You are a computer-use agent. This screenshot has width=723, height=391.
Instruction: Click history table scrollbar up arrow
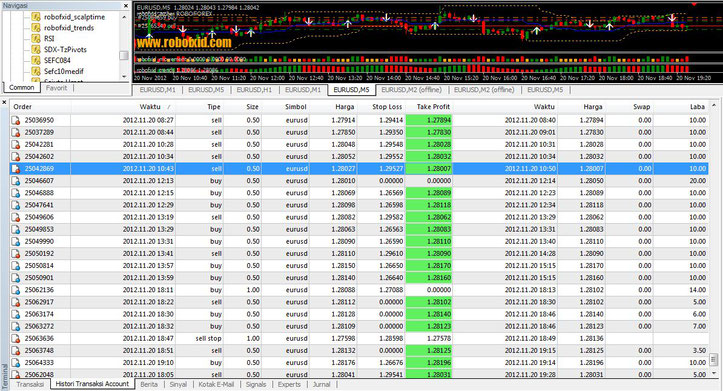714,105
